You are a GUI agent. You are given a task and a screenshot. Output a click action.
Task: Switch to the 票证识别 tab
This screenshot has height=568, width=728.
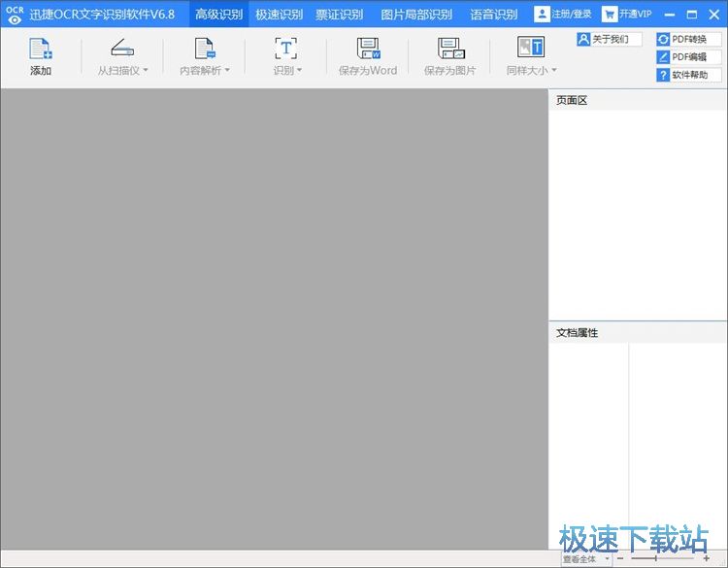pyautogui.click(x=339, y=15)
